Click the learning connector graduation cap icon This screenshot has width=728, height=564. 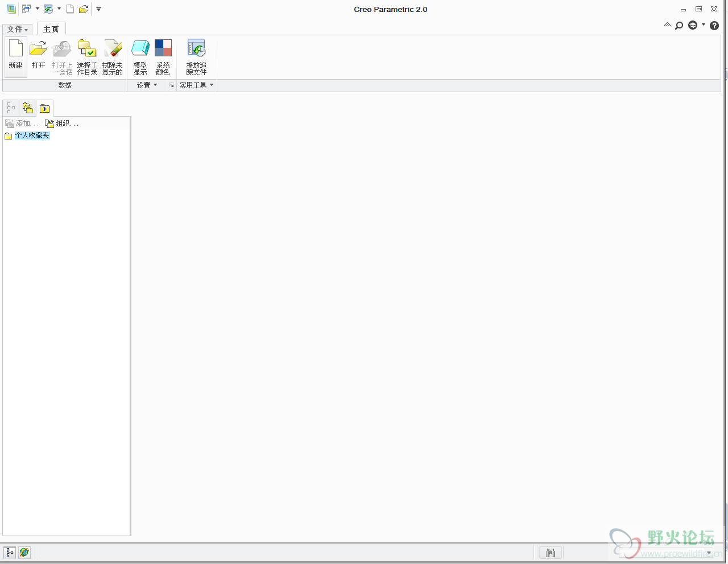pyautogui.click(x=693, y=25)
